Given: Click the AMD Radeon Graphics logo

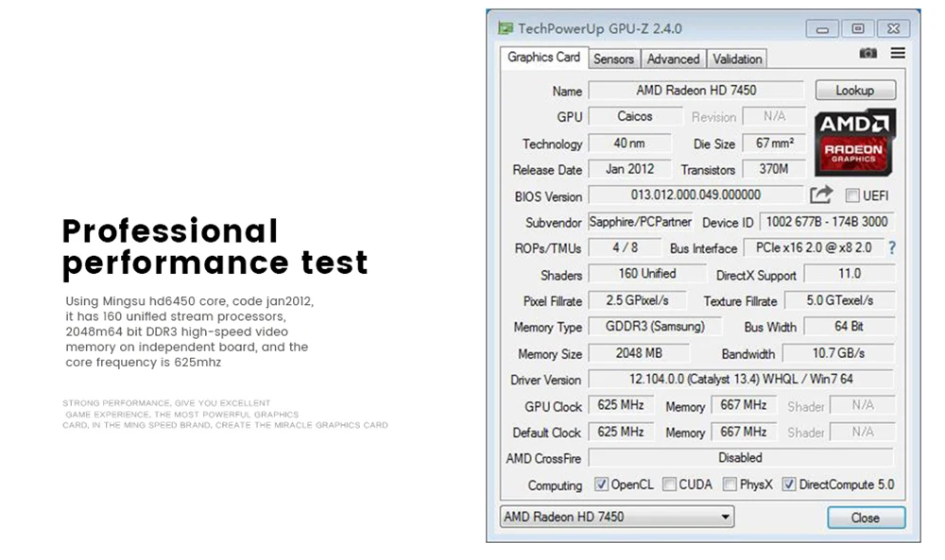Looking at the screenshot, I should tap(854, 143).
